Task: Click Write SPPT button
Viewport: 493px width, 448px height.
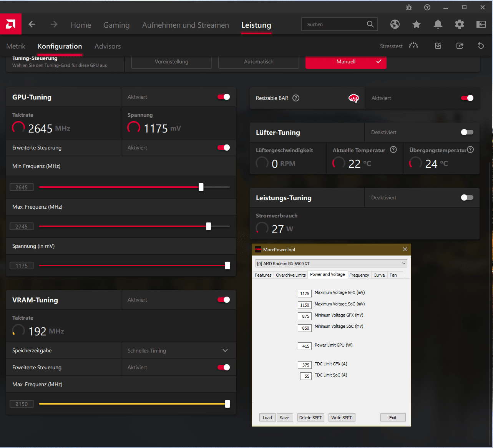Action: pyautogui.click(x=342, y=418)
